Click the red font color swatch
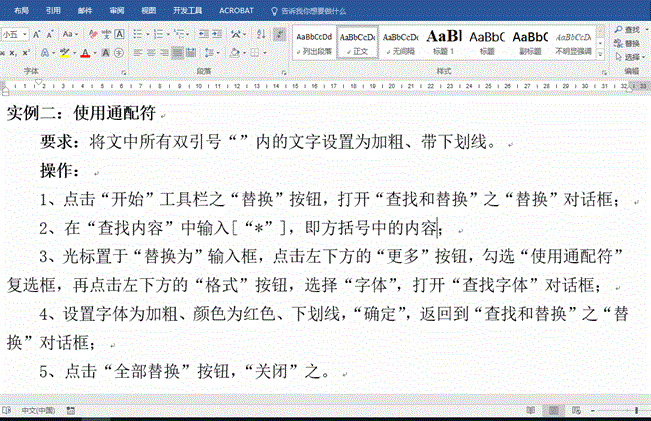The width and height of the screenshot is (651, 421). (86, 52)
